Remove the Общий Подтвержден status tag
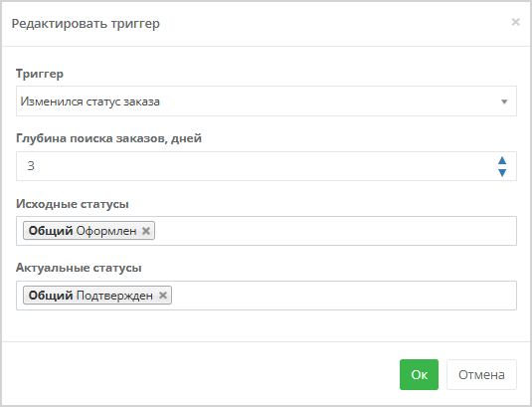Screen dimensions: 532x407 click(x=163, y=296)
